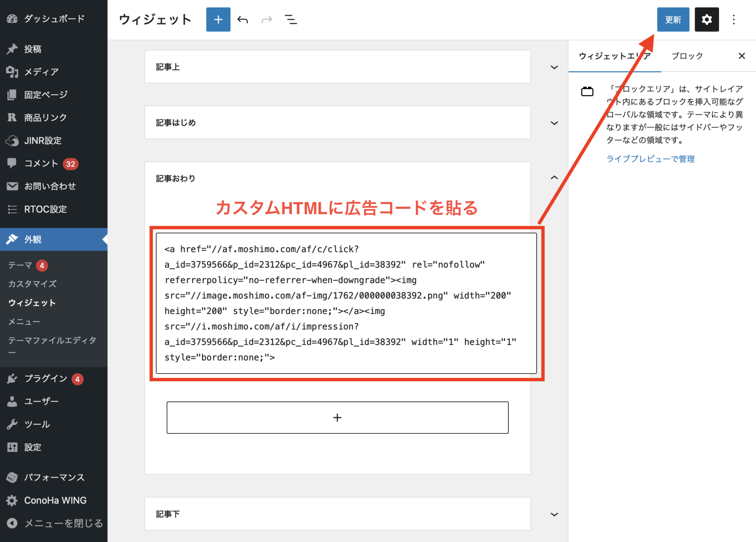
Task: Collapse the 記事おわり widget area
Action: [x=554, y=178]
